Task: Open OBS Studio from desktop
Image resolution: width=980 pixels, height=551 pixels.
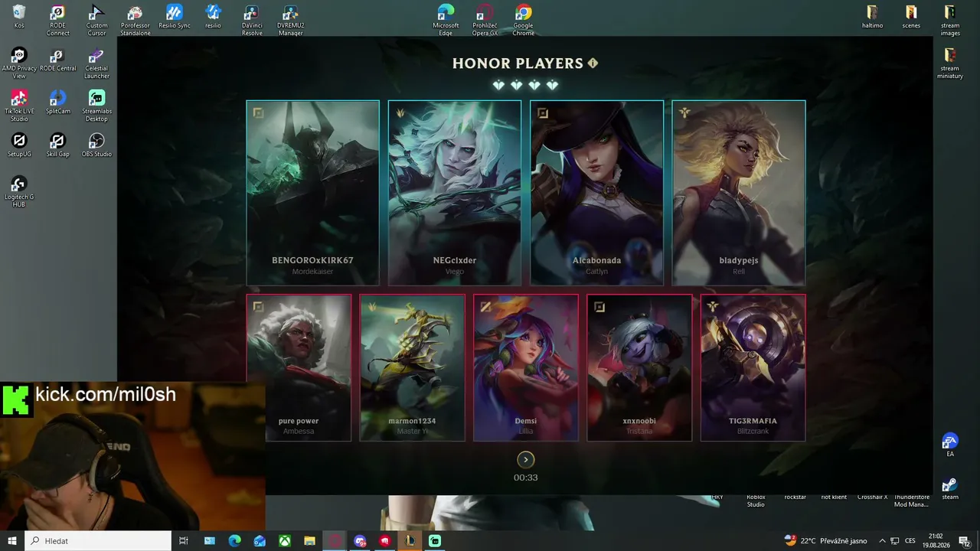Action: (96, 146)
